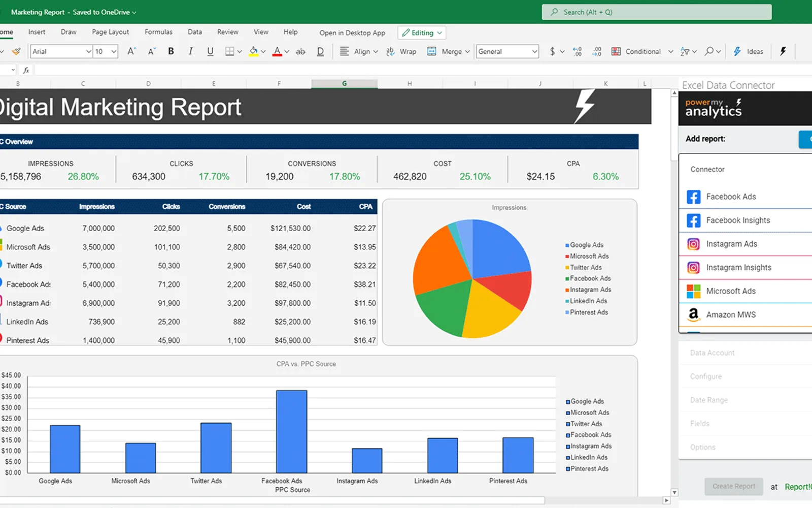Select the Instagram Insights connector

tap(745, 268)
